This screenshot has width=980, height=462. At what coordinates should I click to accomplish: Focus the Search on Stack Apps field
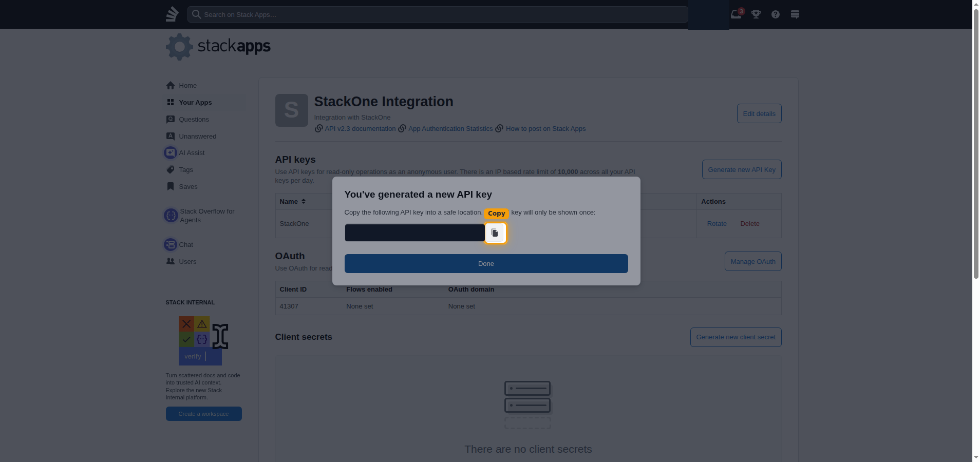click(x=437, y=14)
